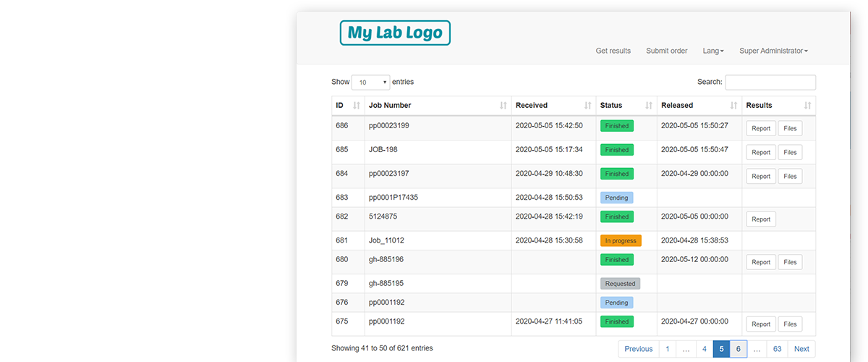This screenshot has height=362, width=868.
Task: Open Files for JOB-198
Action: click(x=790, y=153)
